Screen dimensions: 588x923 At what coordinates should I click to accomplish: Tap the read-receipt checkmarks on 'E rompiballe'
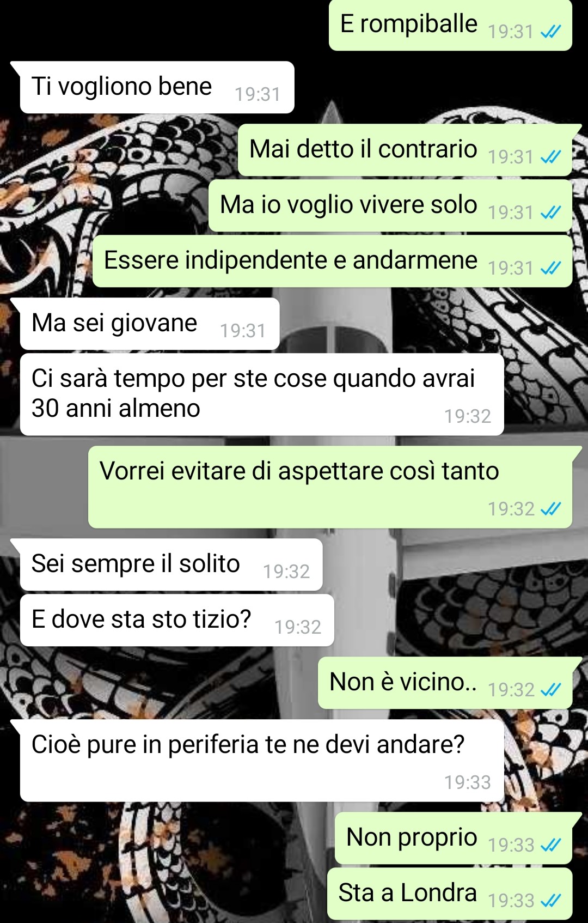click(550, 32)
